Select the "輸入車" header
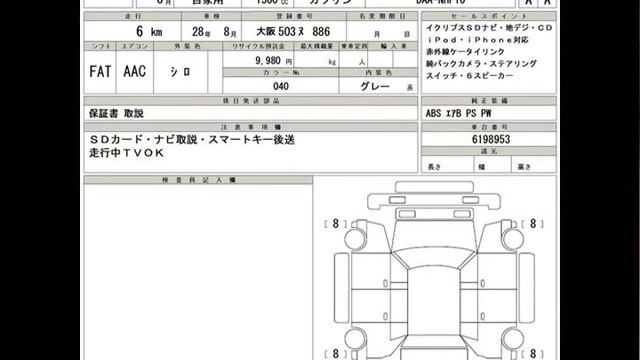 pyautogui.click(x=393, y=46)
